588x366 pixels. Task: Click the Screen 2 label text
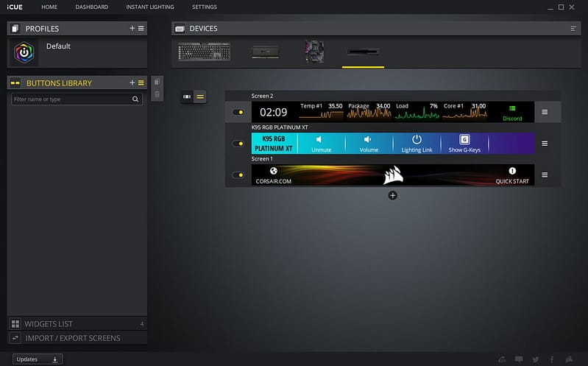(x=262, y=96)
